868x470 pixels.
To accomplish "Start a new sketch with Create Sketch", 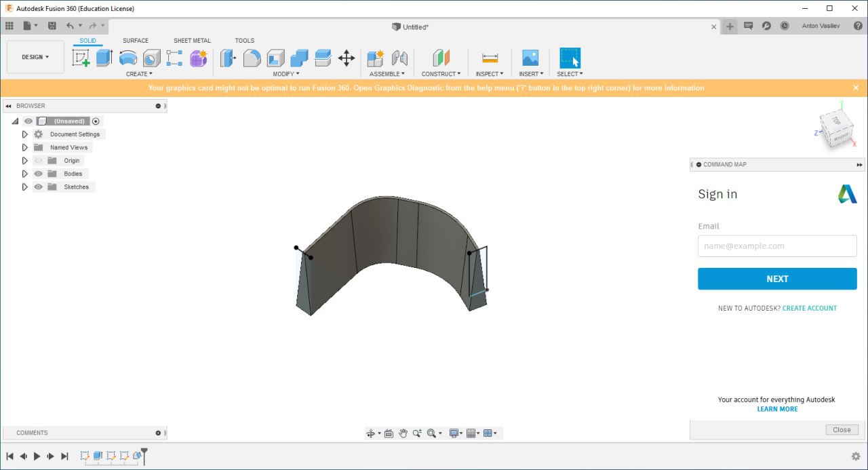I will point(81,58).
